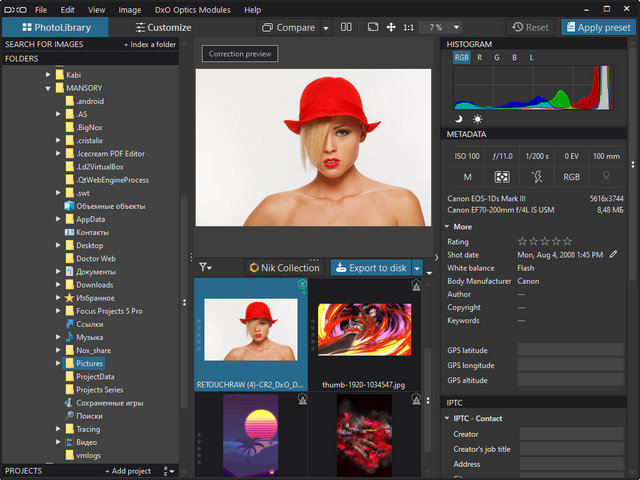
Task: Click the side-by-side split view icon
Action: click(x=347, y=28)
